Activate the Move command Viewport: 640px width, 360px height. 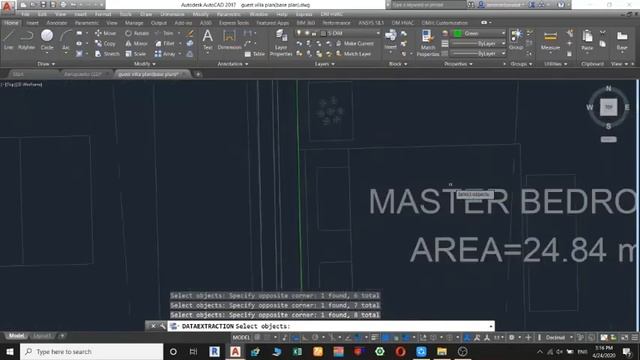coord(105,33)
